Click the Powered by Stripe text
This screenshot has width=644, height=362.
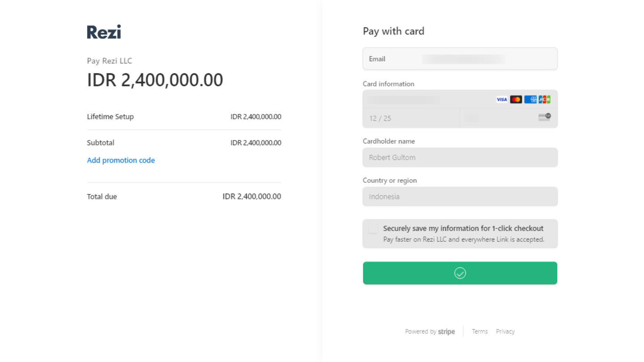(420, 332)
